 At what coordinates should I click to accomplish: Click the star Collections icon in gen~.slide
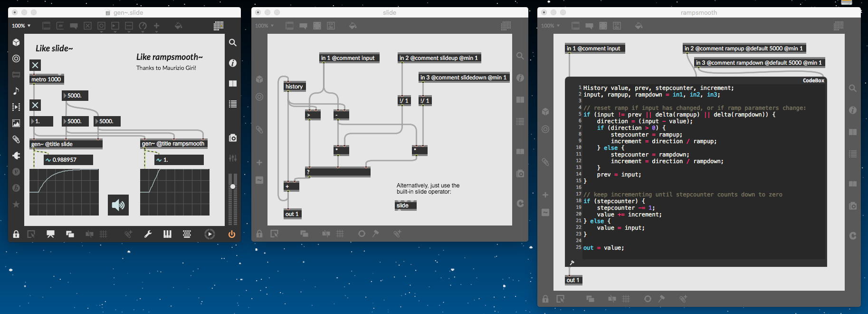16,204
